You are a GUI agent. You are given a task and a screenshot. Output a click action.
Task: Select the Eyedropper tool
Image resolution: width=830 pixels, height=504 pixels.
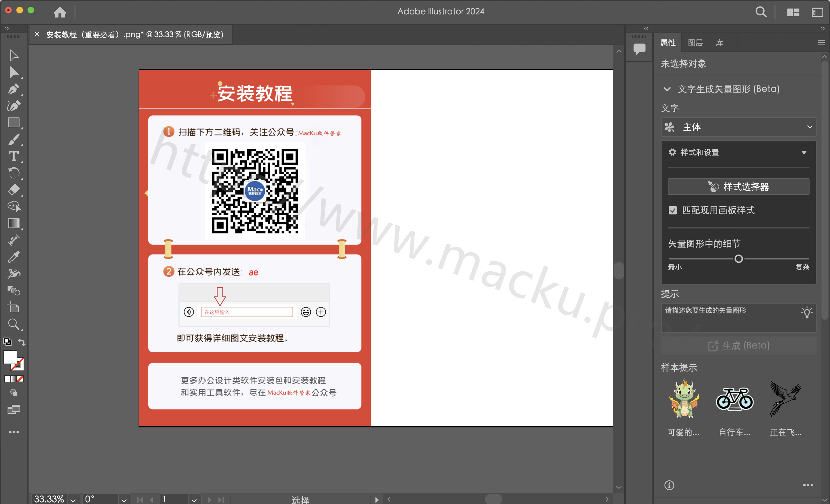pyautogui.click(x=14, y=257)
